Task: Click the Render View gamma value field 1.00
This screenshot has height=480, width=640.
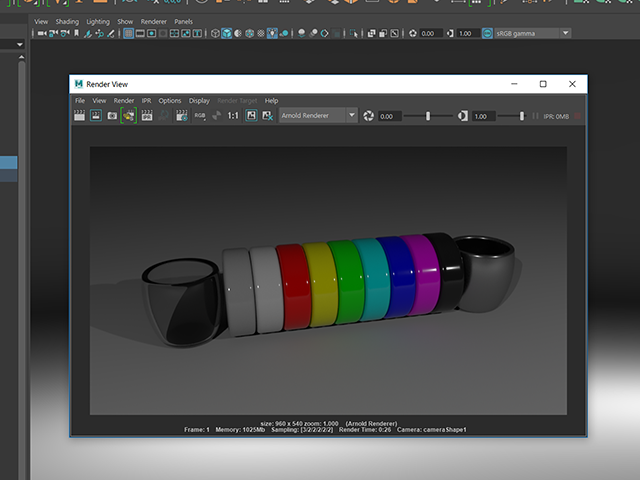Action: 483,116
